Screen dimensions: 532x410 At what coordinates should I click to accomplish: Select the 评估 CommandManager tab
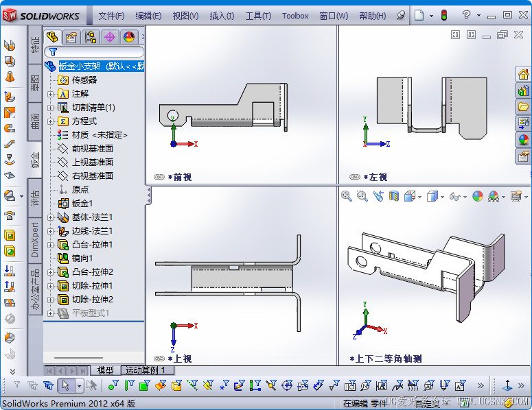pyautogui.click(x=35, y=198)
